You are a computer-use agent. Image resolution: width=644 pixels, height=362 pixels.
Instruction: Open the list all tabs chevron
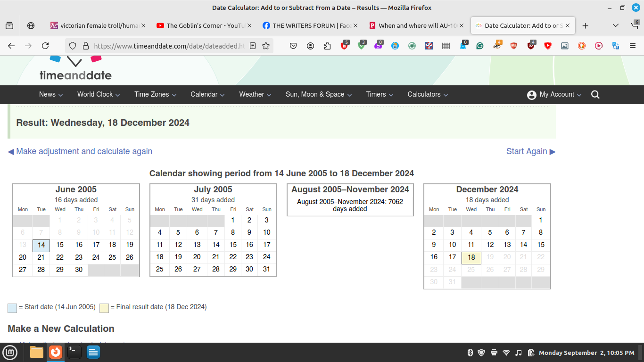pyautogui.click(x=615, y=25)
